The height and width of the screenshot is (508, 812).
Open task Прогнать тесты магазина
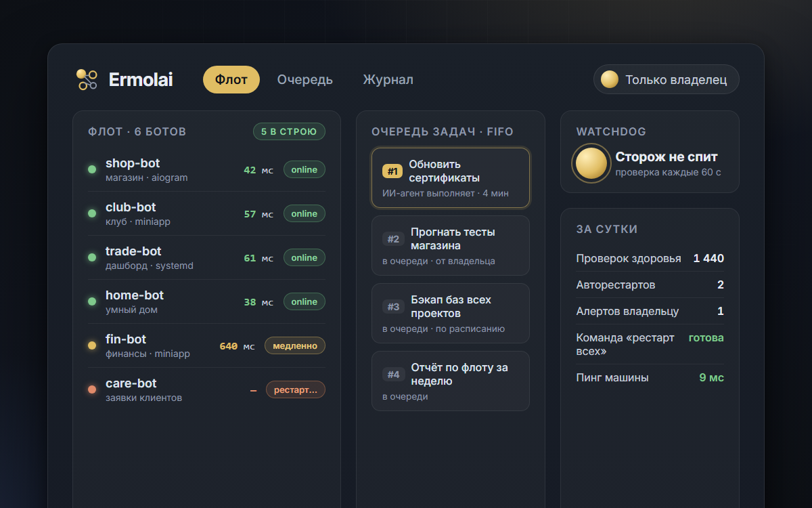point(451,245)
